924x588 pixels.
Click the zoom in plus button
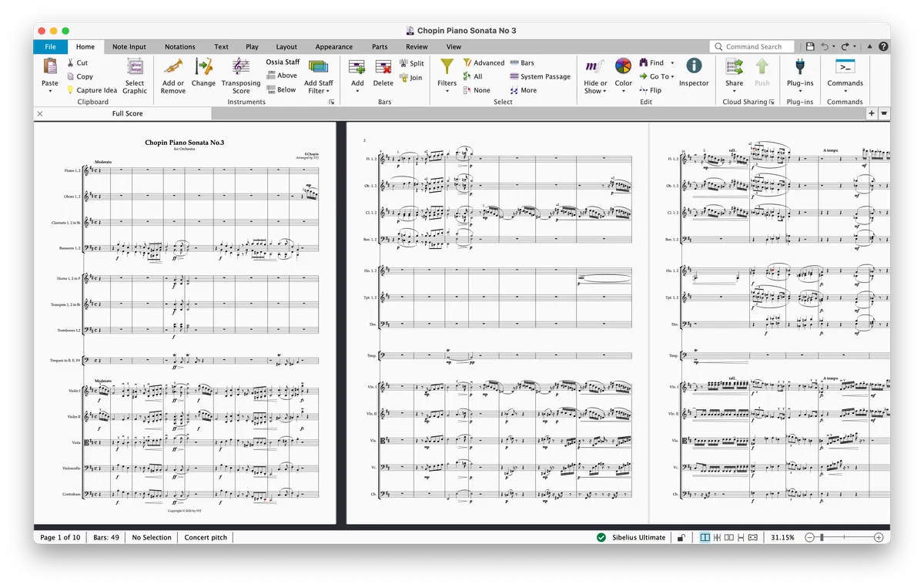coord(879,537)
